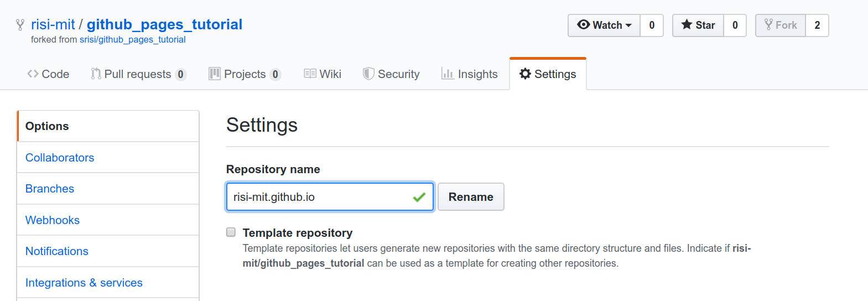
Task: Open Integrations & services settings
Action: click(108, 283)
